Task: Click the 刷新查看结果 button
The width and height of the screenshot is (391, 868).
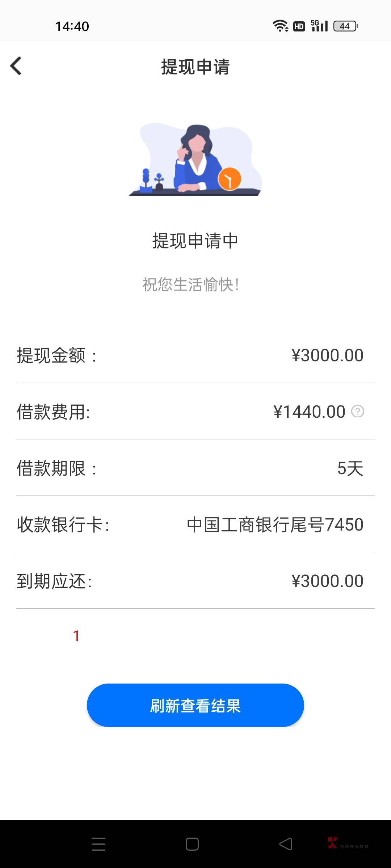Action: [195, 705]
